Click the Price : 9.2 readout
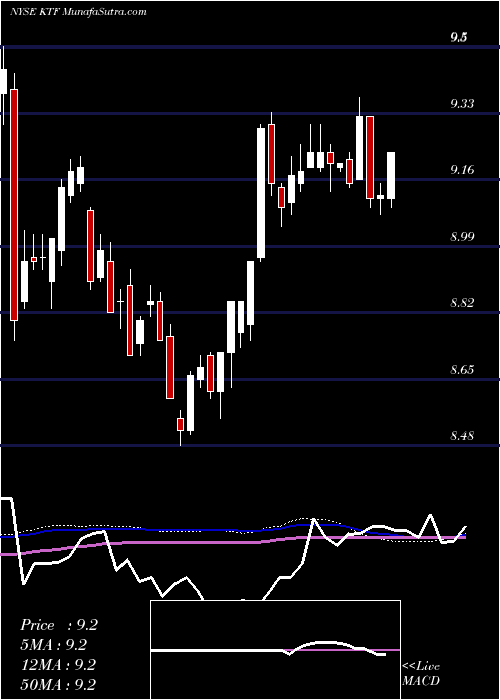The height and width of the screenshot is (700, 500). [x=59, y=625]
